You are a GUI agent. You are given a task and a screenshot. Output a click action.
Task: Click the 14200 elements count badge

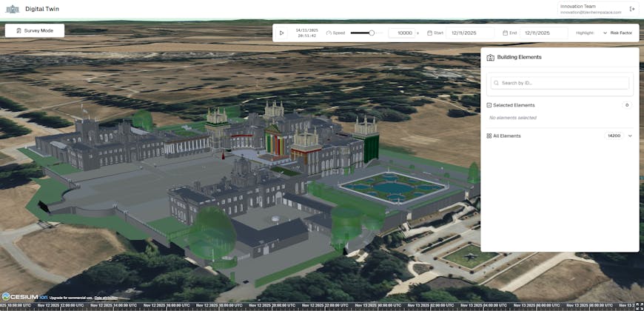[614, 136]
